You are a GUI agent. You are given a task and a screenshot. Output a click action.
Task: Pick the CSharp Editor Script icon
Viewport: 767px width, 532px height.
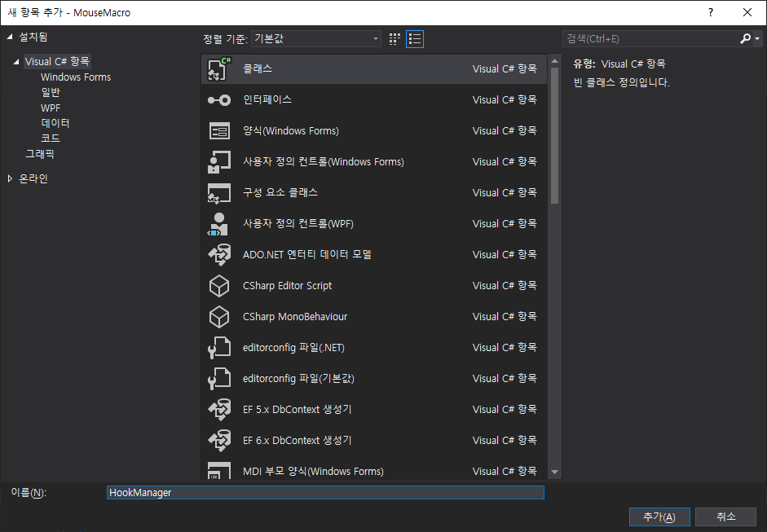(x=219, y=286)
